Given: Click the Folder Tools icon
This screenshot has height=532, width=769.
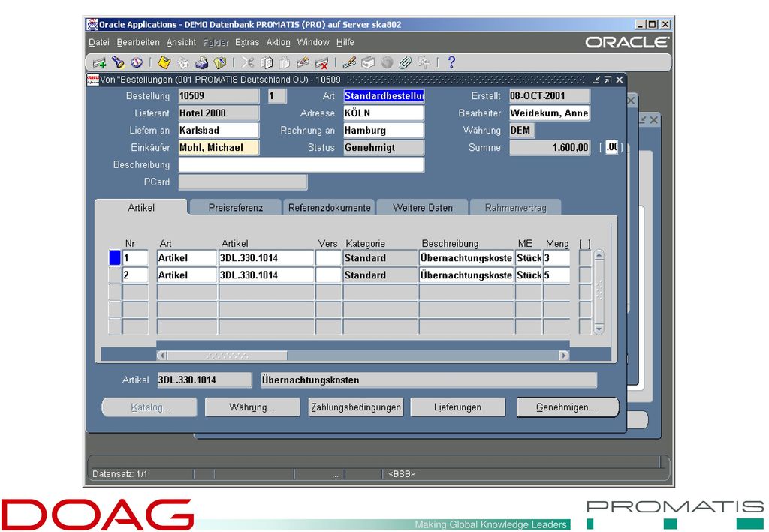Looking at the screenshot, I should coord(424,62).
